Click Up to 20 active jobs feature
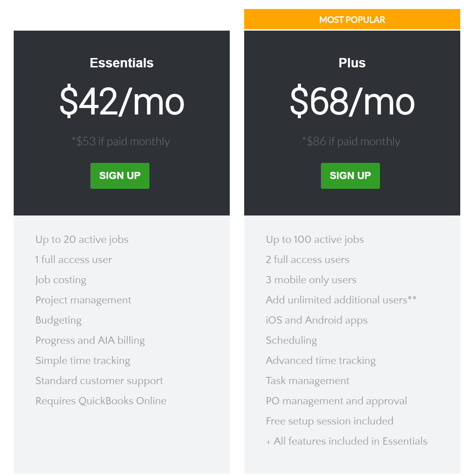This screenshot has width=466, height=476. coord(82,240)
